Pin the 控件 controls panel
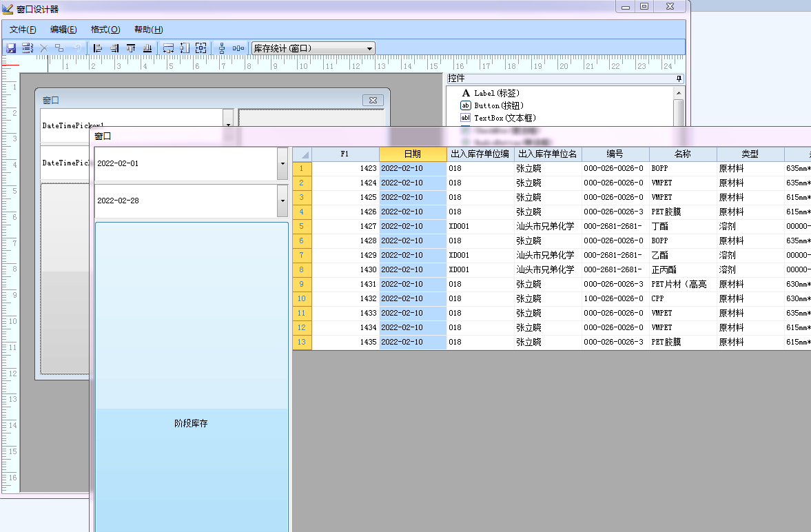 [679, 79]
